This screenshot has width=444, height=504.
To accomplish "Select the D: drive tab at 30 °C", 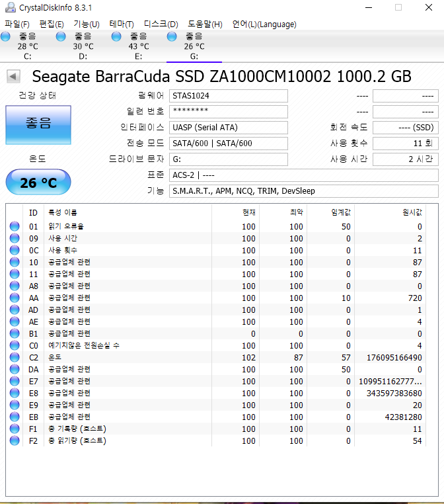I will [83, 46].
